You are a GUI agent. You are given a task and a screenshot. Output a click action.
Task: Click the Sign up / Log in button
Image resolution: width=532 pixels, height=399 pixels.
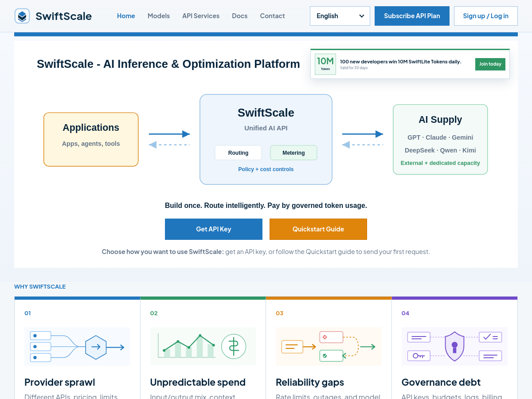486,16
